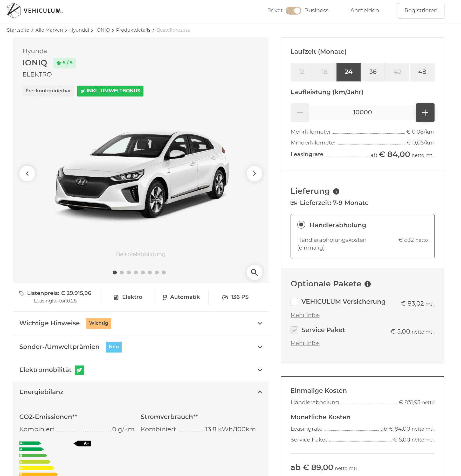This screenshot has height=476, width=461.
Task: Open Alle Marken breadcrumb
Action: tap(49, 30)
